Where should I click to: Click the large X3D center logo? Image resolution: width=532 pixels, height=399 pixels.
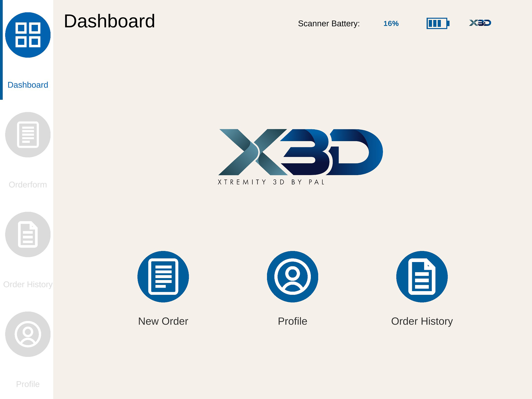[300, 152]
